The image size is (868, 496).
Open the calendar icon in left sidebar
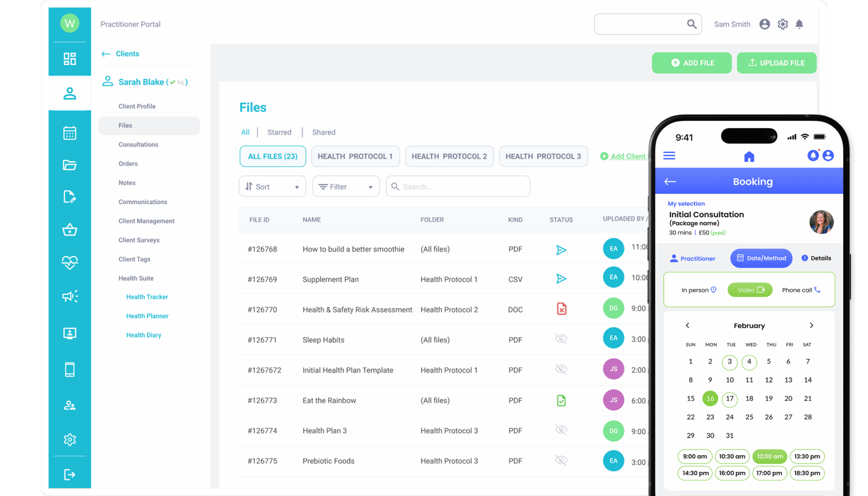pyautogui.click(x=69, y=133)
